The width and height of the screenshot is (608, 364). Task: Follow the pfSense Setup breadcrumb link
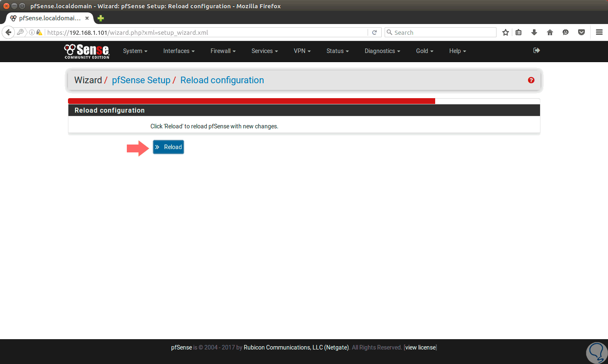pos(141,80)
